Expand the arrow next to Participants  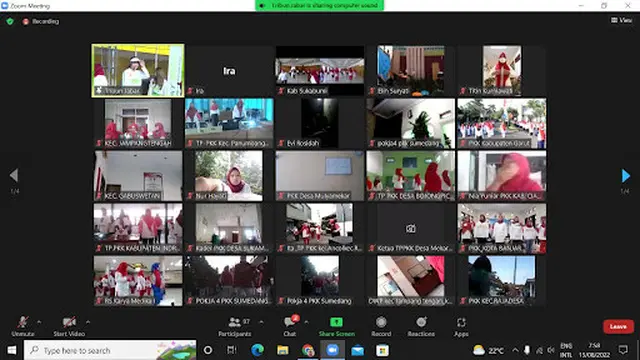pos(261,322)
